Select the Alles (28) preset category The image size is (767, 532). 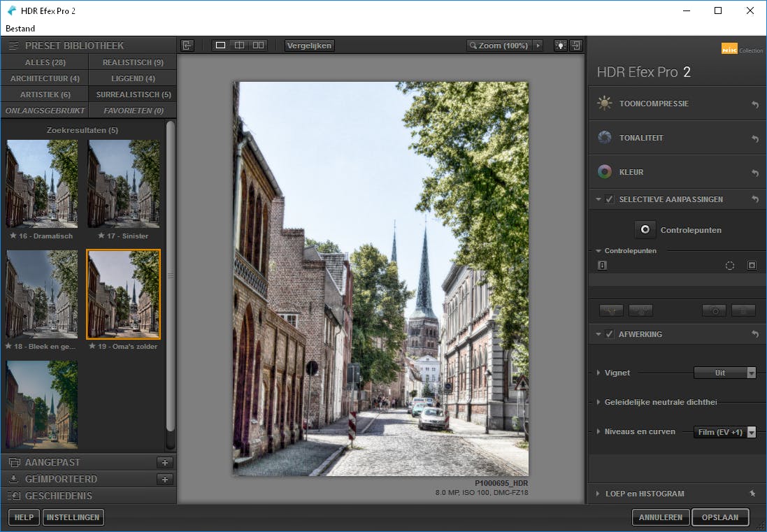click(45, 62)
